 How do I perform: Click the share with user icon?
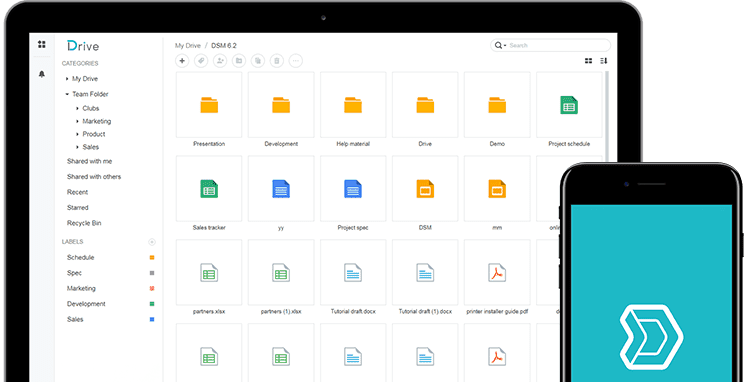[220, 61]
